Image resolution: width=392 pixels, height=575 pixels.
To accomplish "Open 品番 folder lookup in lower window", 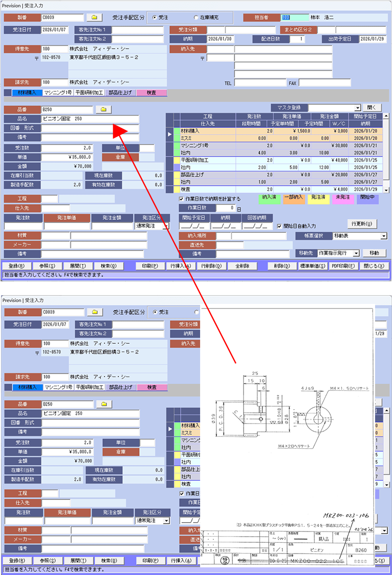I will [x=103, y=404].
